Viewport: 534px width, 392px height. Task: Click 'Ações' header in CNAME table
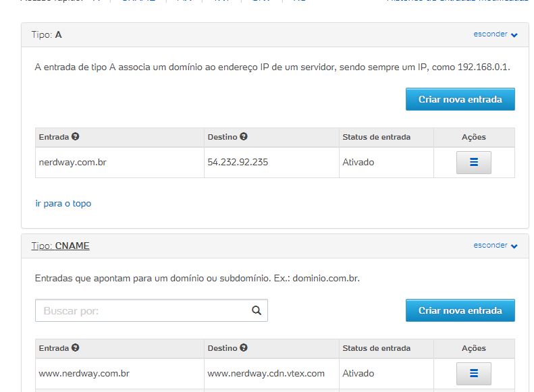click(x=474, y=348)
